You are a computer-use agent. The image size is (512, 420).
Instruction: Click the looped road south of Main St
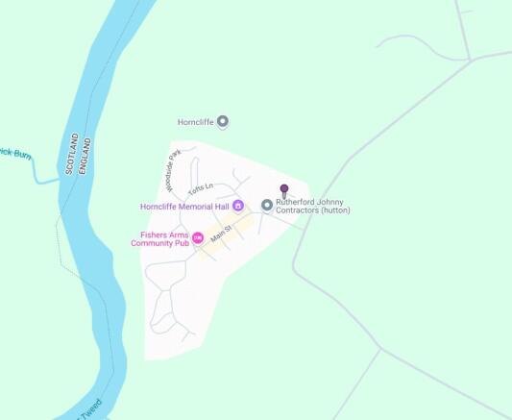point(165,274)
